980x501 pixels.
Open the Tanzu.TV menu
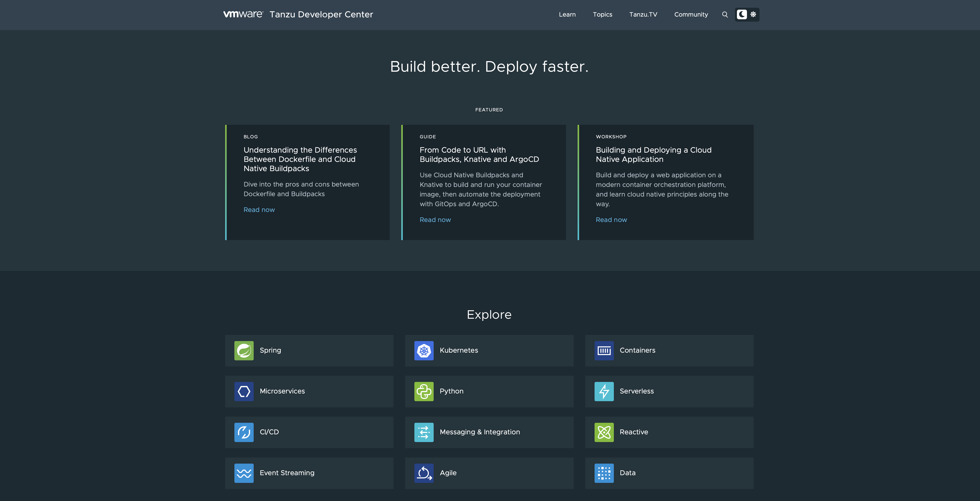643,14
